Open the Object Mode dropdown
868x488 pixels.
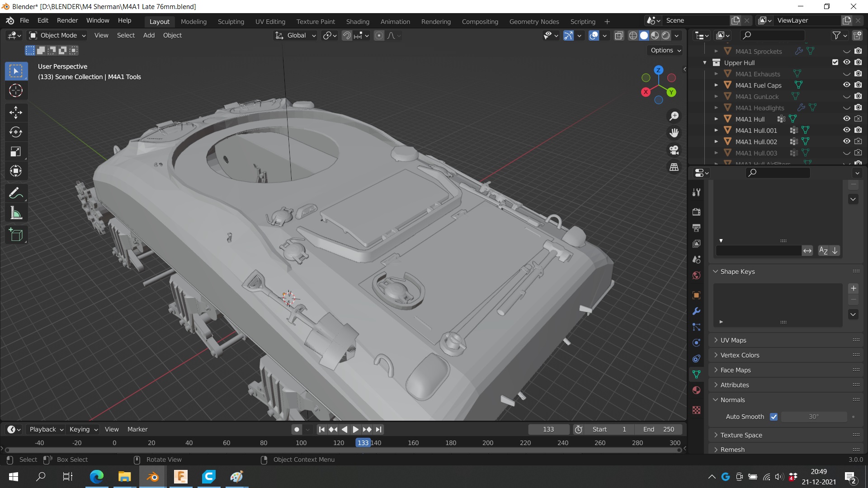point(58,35)
